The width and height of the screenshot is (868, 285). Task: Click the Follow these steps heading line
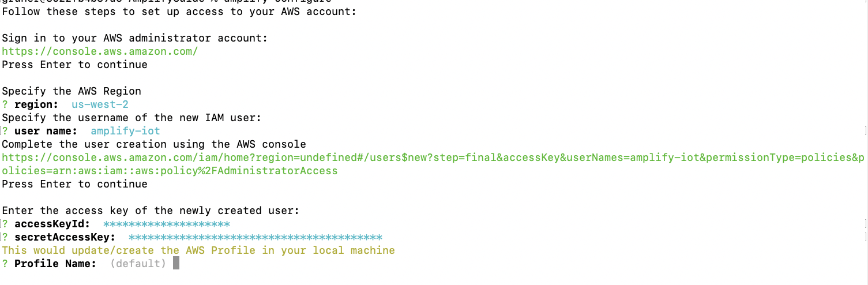(x=178, y=12)
